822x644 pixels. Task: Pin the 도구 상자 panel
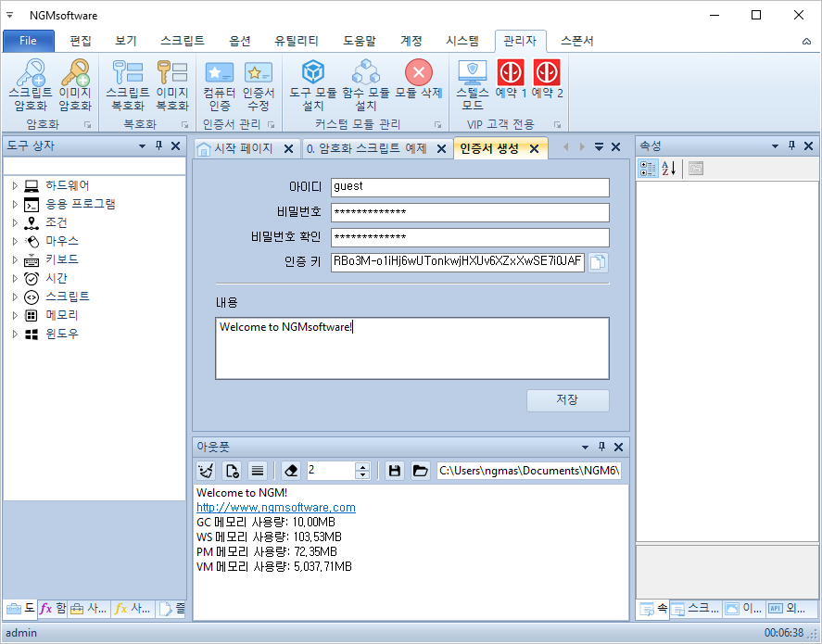[158, 145]
